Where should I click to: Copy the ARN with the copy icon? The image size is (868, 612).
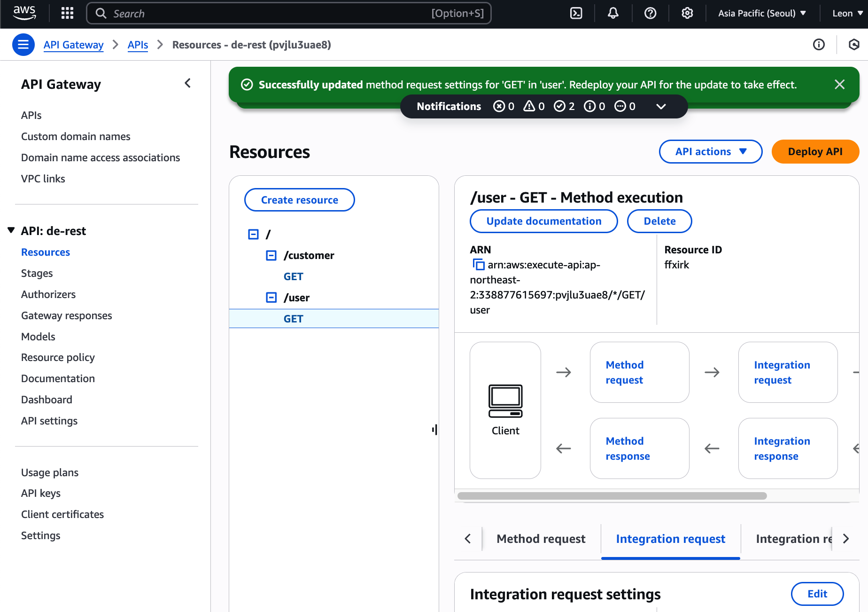(478, 265)
